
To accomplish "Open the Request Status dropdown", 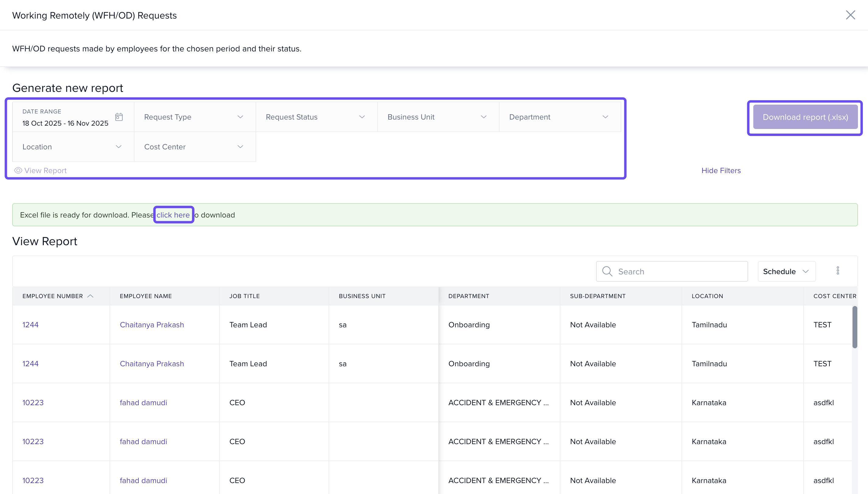I will (316, 117).
